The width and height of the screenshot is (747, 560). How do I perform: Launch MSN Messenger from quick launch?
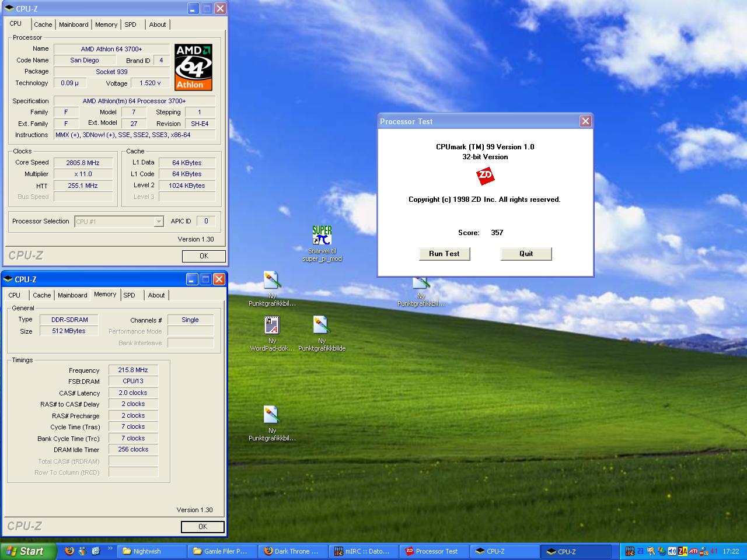82,551
